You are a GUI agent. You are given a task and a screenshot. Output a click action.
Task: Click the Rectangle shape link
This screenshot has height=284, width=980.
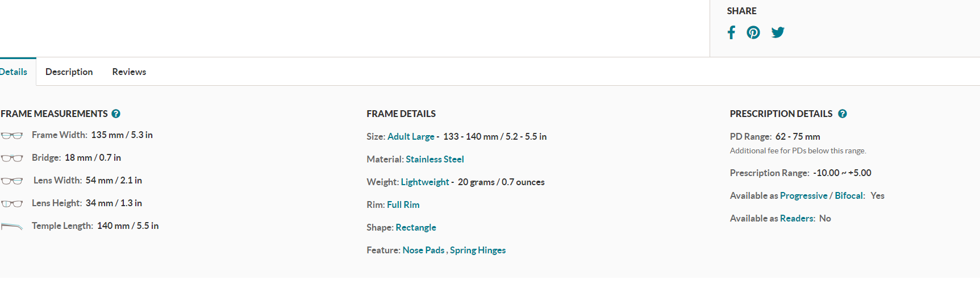tap(416, 227)
